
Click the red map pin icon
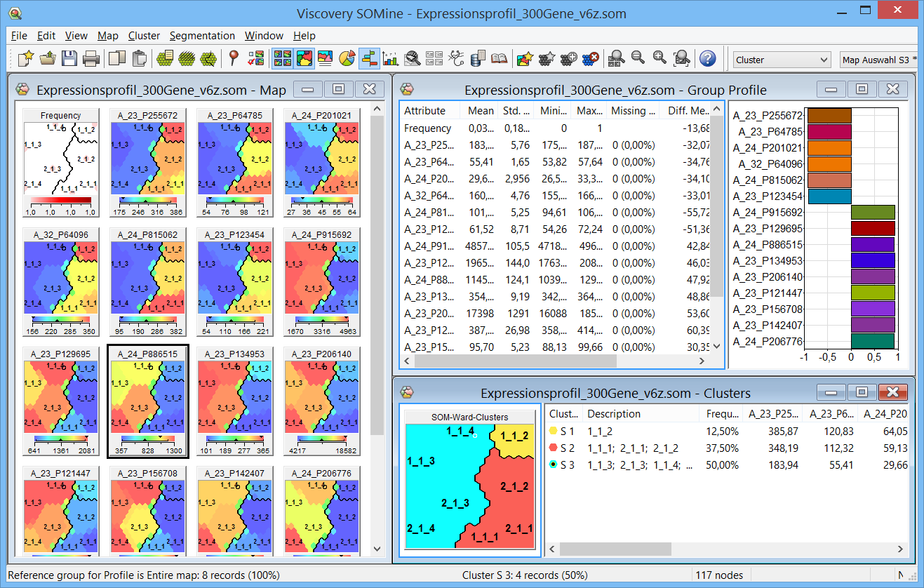(234, 59)
